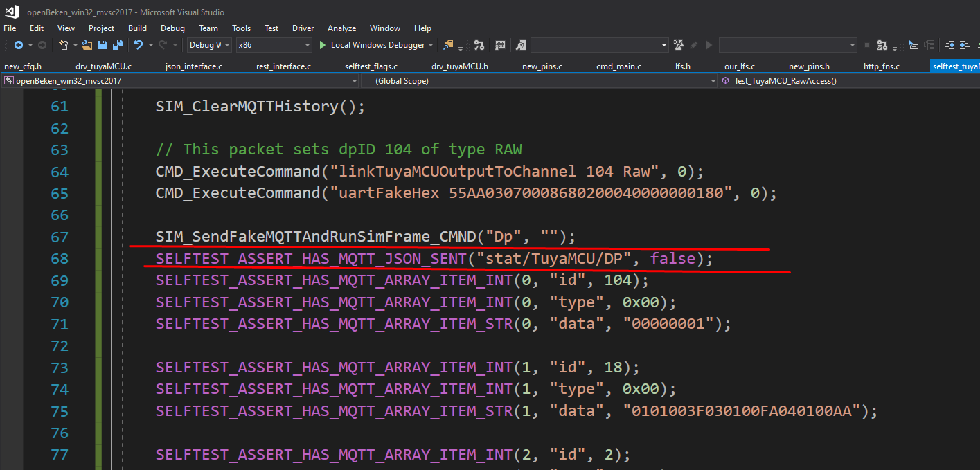Click the gray stop square icon
The width and height of the screenshot is (980, 470).
pos(867,45)
